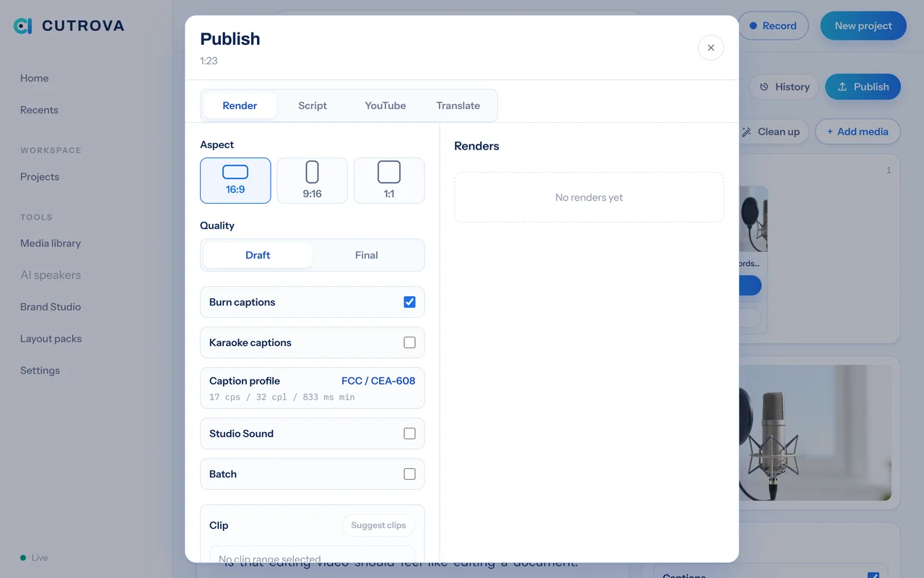Enable the Studio Sound checkbox
This screenshot has height=578, width=924.
tap(409, 433)
